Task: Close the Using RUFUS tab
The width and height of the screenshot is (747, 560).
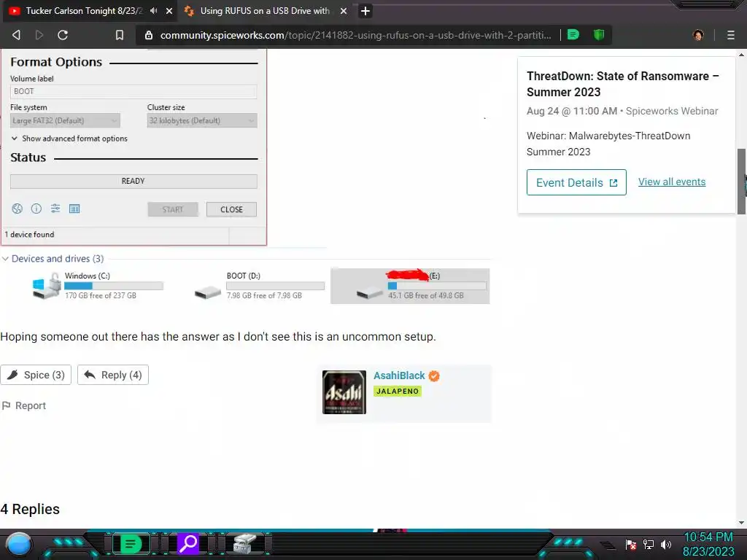Action: (x=344, y=11)
